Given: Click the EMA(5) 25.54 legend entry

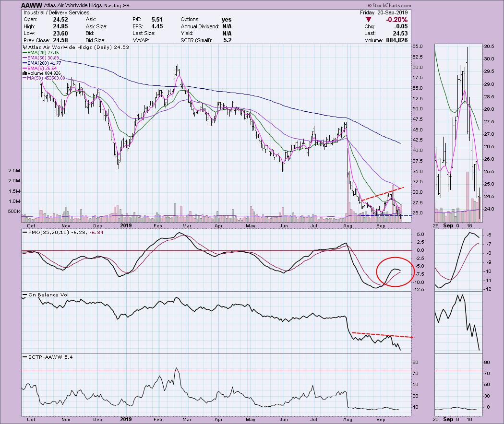Looking at the screenshot, I should click(39, 69).
